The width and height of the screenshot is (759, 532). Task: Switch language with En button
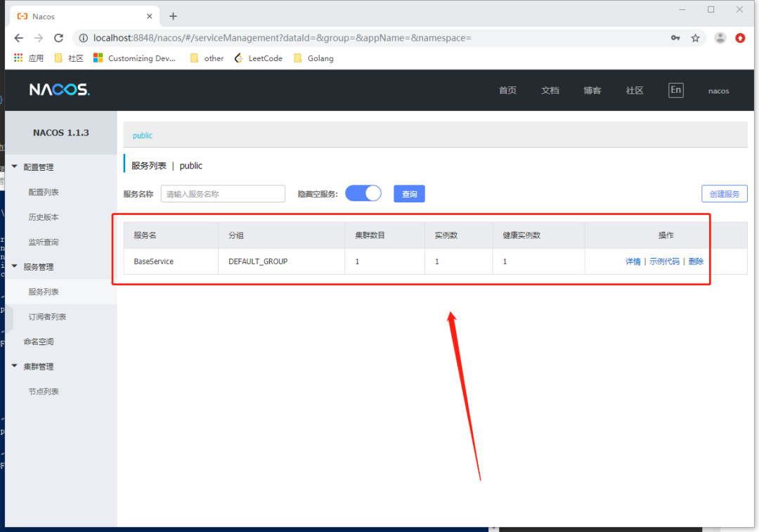click(x=676, y=90)
